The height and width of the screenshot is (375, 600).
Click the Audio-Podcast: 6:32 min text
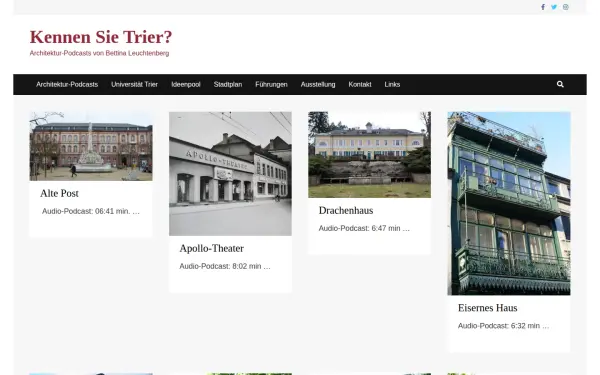tap(504, 326)
